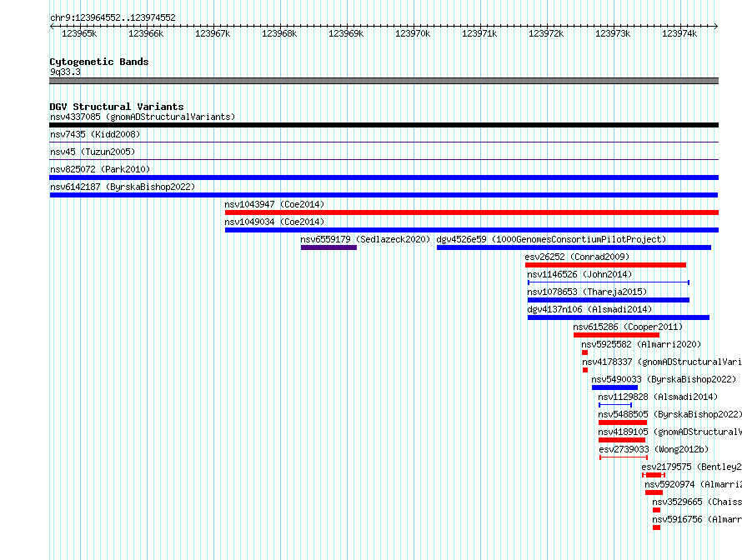This screenshot has height=560, width=742.
Task: Click the small red nsv3529665 marker
Action: (x=656, y=510)
